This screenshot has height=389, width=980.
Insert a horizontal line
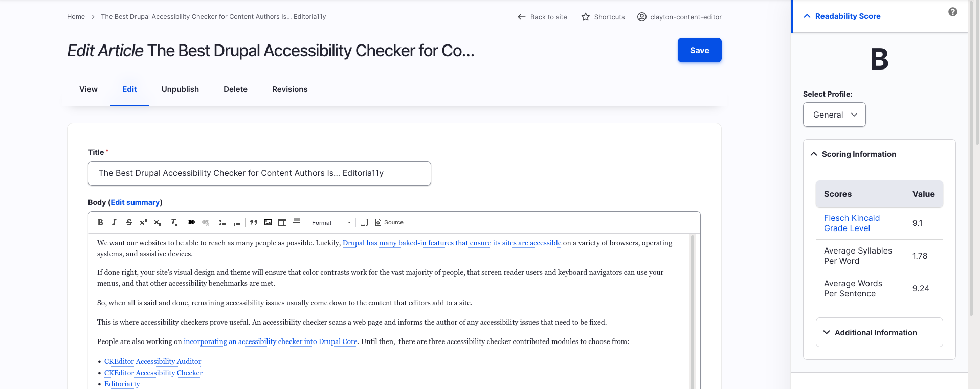click(297, 222)
